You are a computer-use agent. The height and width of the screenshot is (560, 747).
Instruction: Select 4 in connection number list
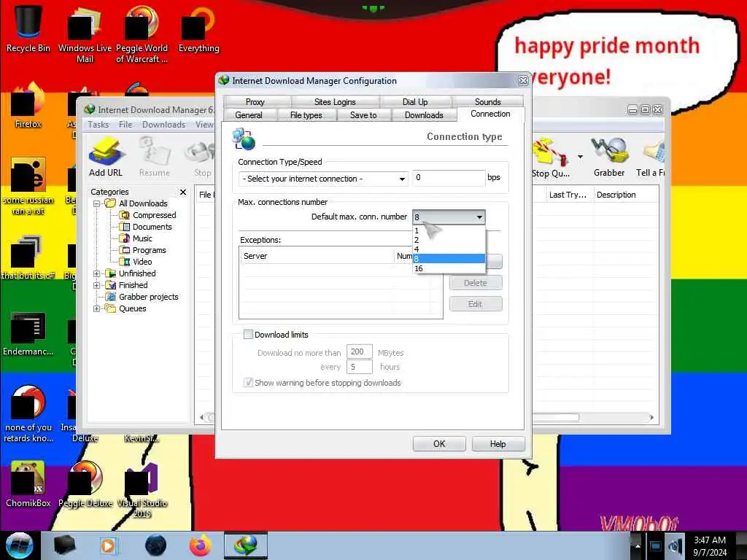coord(449,249)
